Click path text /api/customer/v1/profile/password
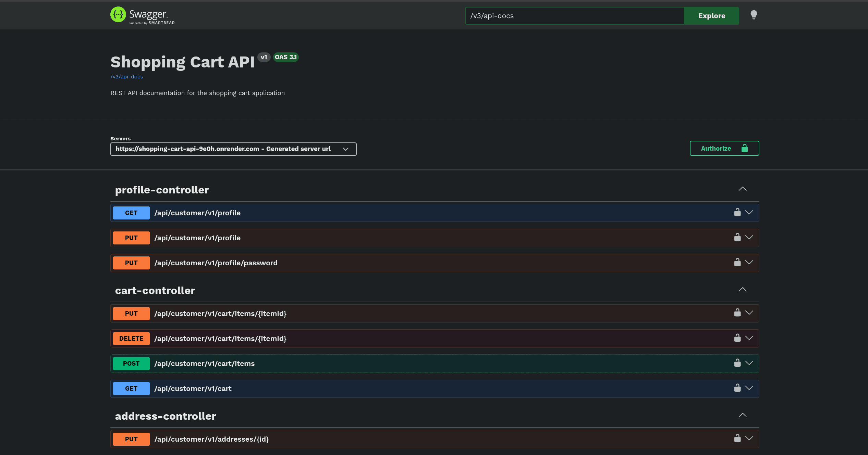This screenshot has width=868, height=455. (x=216, y=263)
